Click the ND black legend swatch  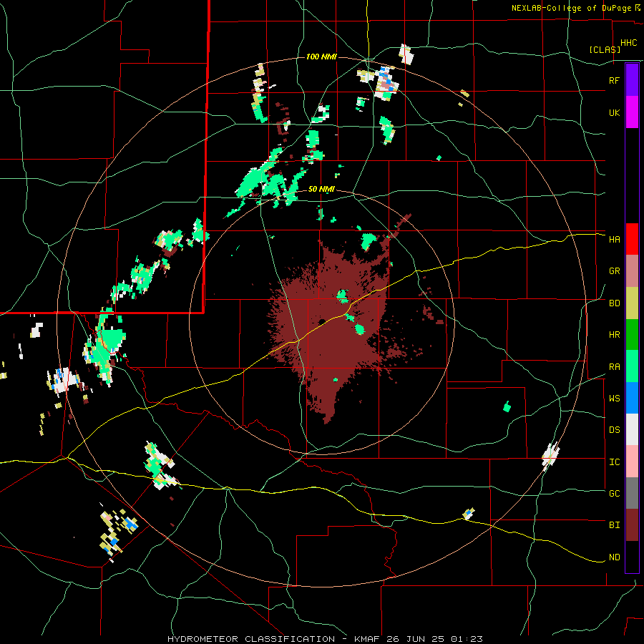point(632,557)
